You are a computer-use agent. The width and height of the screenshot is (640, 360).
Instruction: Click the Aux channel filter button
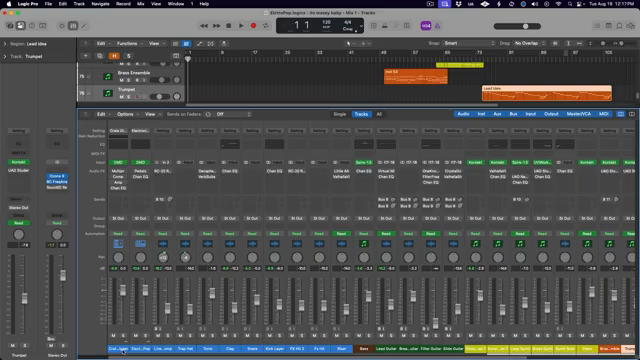click(497, 114)
